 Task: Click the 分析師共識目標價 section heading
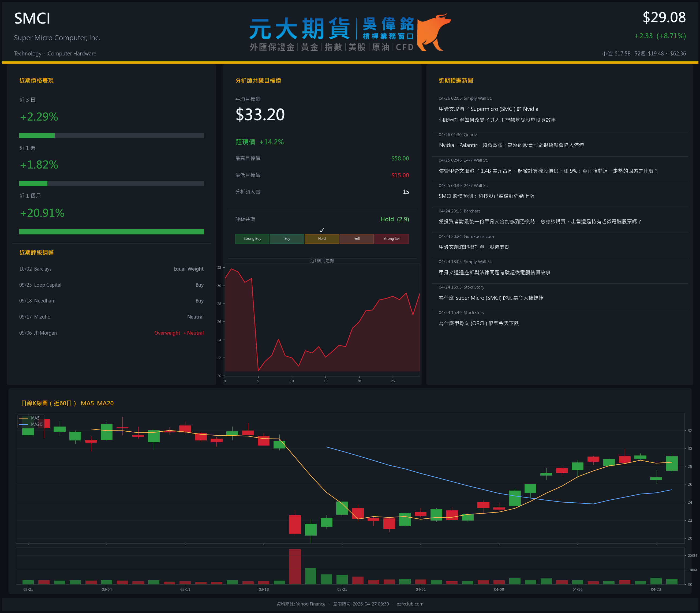coord(258,80)
